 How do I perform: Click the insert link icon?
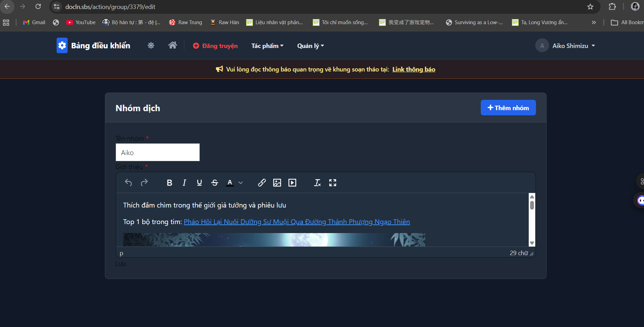point(262,183)
